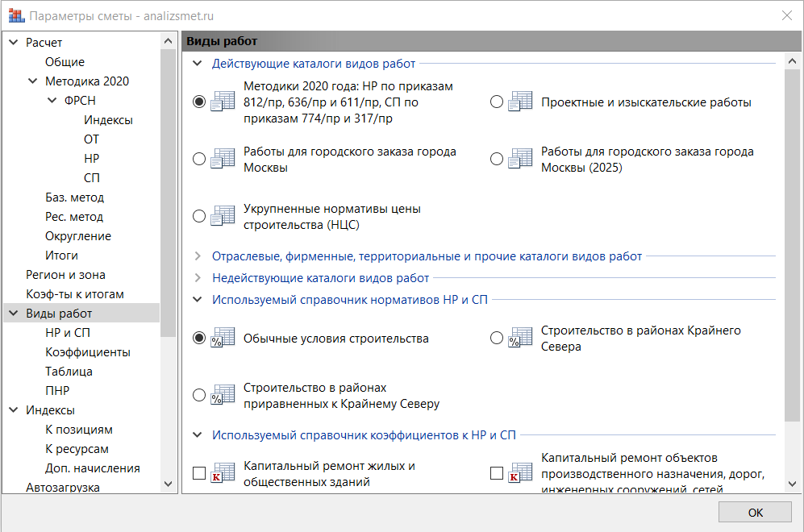Check Капитальный ремонт объектов производственного назначения box
This screenshot has width=804, height=532.
click(x=496, y=473)
